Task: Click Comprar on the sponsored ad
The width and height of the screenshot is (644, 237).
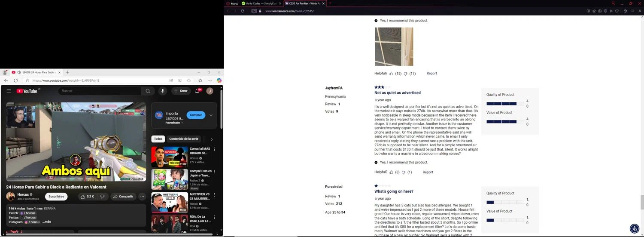Action: [196, 115]
